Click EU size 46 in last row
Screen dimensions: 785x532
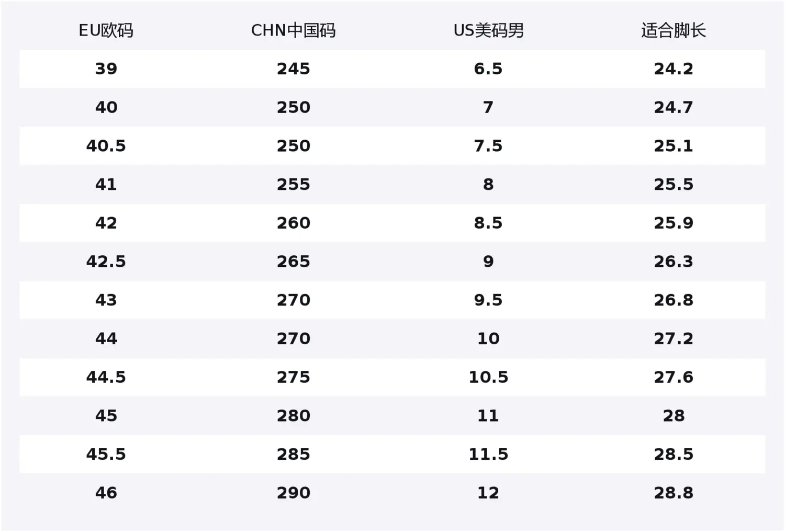pos(106,493)
